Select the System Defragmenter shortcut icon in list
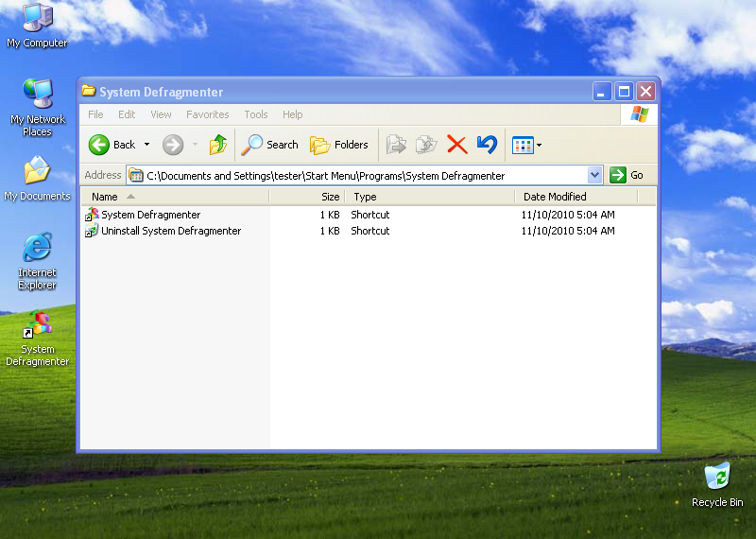756x539 pixels. click(x=92, y=215)
